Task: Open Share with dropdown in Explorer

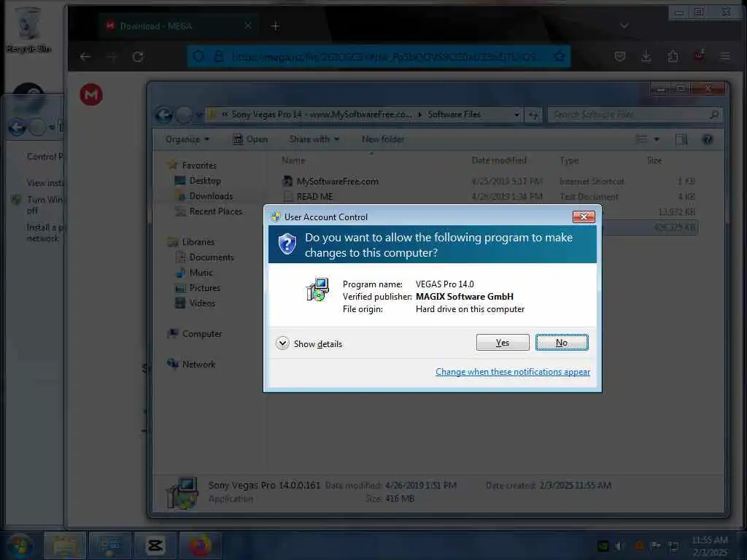Action: (314, 139)
